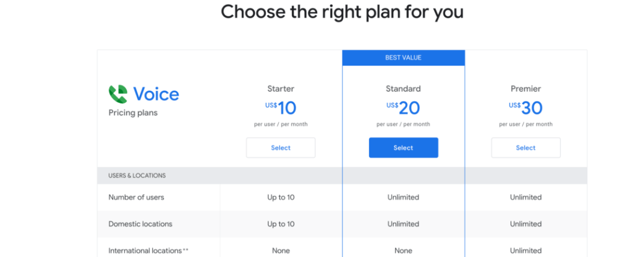Click the Starter 'Up to 10' users cell
The height and width of the screenshot is (257, 644).
point(280,197)
